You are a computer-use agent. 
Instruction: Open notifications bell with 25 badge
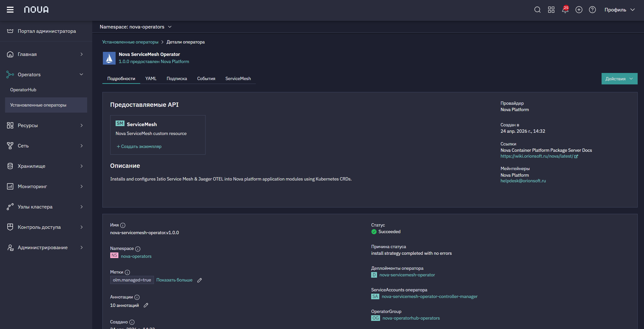pyautogui.click(x=565, y=9)
